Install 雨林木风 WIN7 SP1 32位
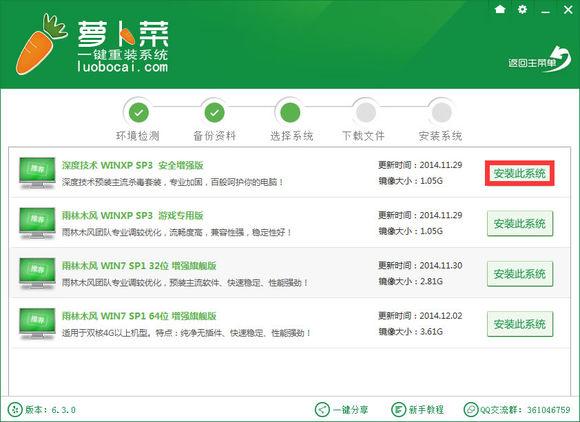The image size is (580, 422). point(520,274)
